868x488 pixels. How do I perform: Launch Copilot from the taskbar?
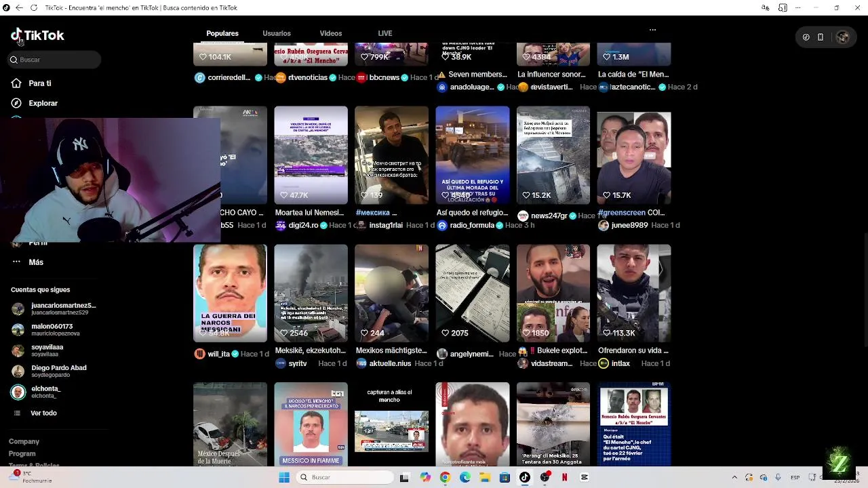tap(425, 477)
